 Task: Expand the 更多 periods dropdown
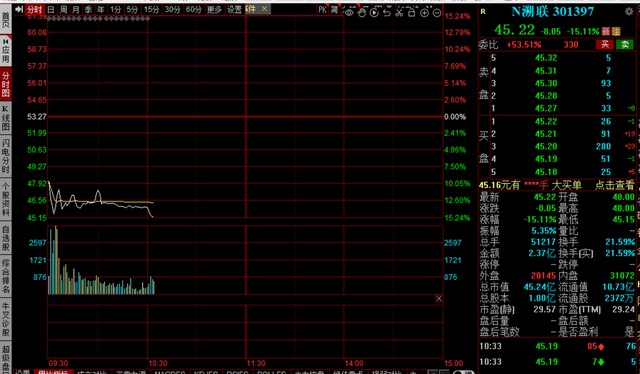point(214,9)
